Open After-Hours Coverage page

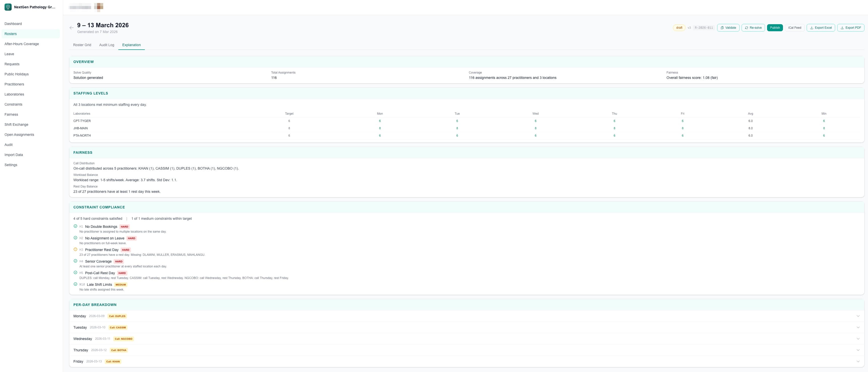[x=31, y=44]
